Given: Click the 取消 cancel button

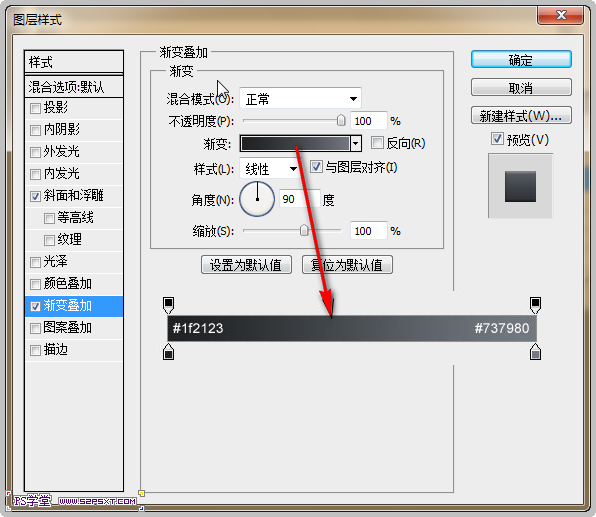Looking at the screenshot, I should (x=521, y=88).
